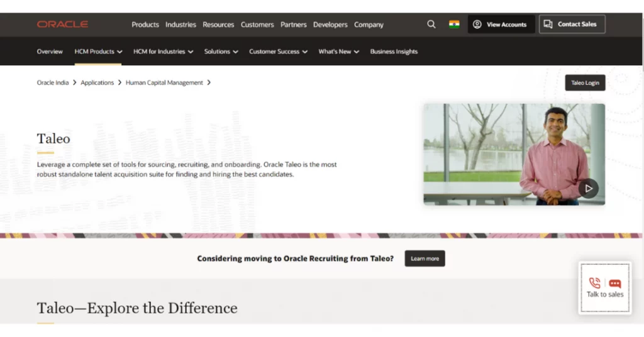644x337 pixels.
Task: Click the View Accounts button
Action: click(501, 25)
